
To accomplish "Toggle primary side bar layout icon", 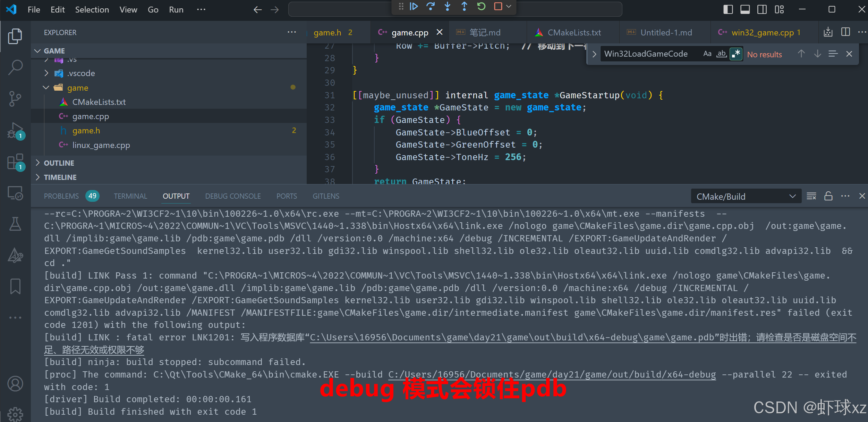I will click(x=728, y=9).
